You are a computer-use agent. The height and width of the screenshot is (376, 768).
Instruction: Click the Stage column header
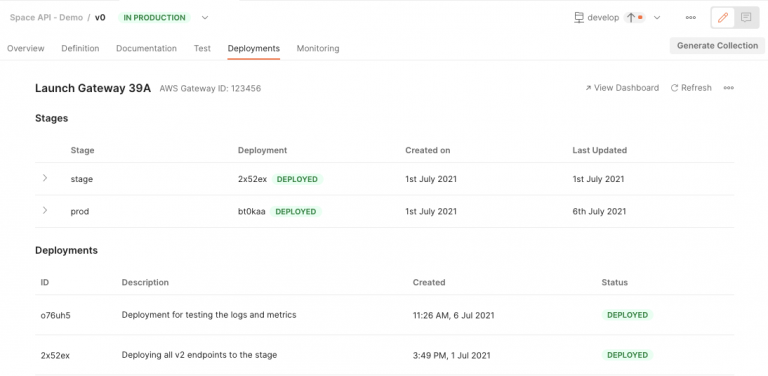coord(82,150)
